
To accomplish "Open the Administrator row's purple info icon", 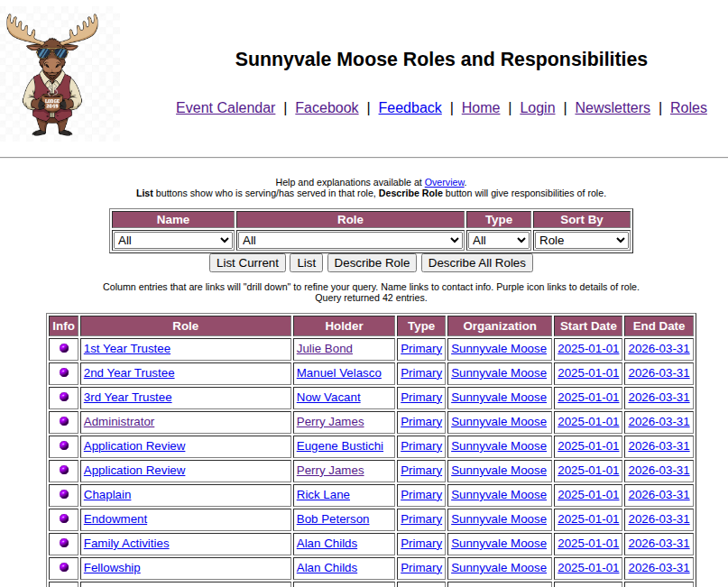I will pyautogui.click(x=63, y=421).
